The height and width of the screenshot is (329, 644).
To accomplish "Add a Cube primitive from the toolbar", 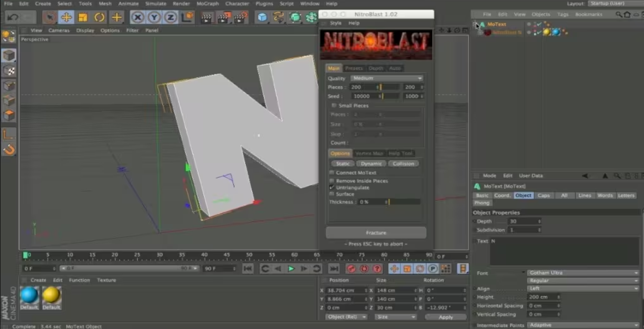I will [262, 18].
